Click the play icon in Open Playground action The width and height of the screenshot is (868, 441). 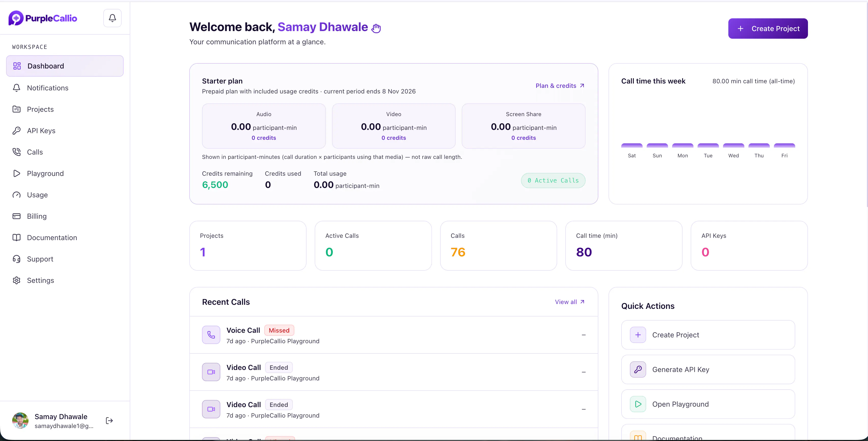(x=638, y=404)
